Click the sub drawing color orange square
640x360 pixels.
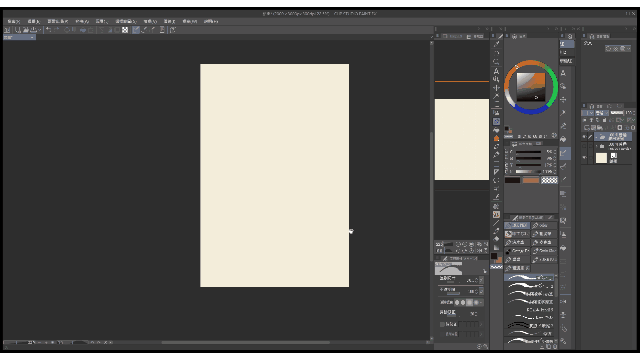click(x=499, y=260)
